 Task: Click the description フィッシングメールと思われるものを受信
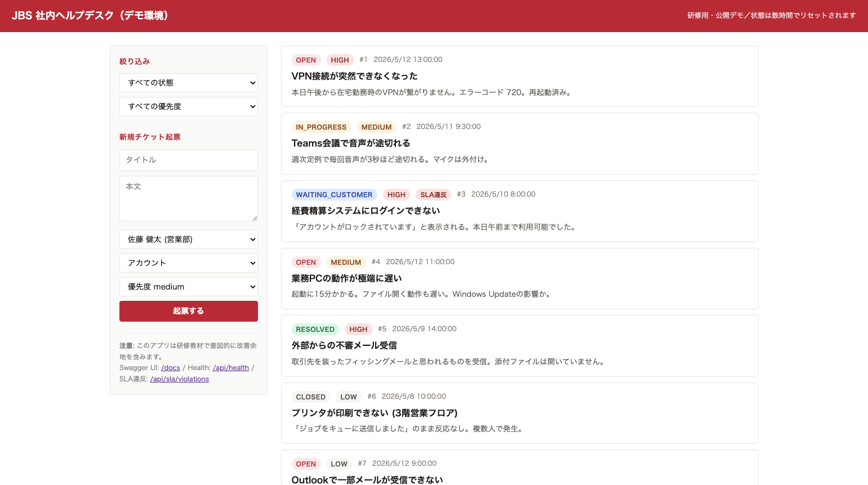pyautogui.click(x=449, y=362)
